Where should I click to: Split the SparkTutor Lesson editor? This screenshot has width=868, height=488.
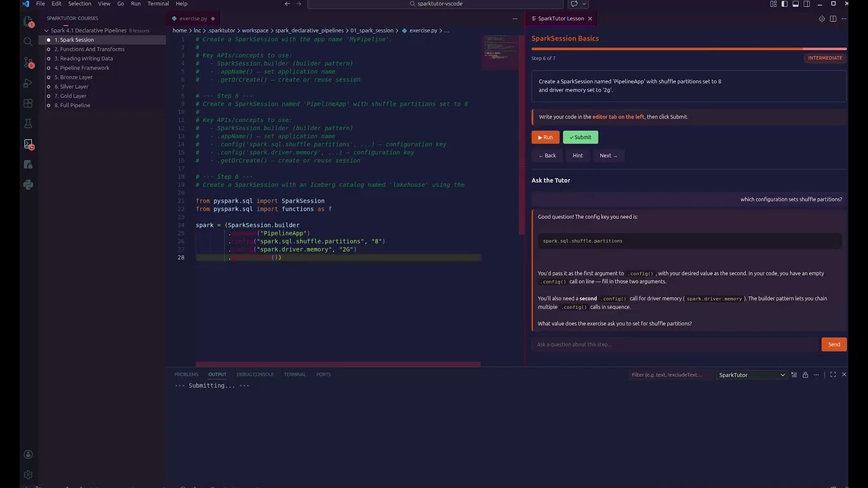pyautogui.click(x=833, y=18)
